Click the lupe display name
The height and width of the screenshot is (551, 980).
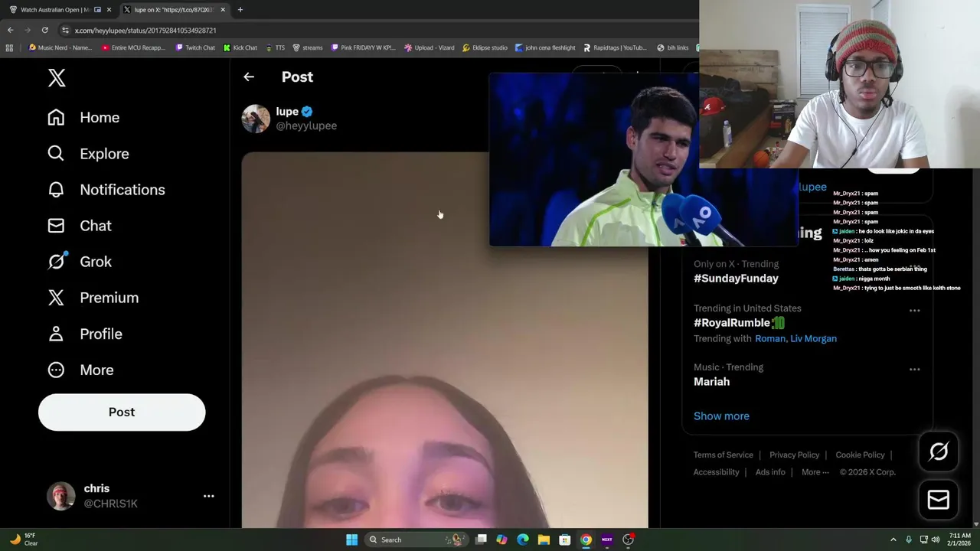coord(287,111)
